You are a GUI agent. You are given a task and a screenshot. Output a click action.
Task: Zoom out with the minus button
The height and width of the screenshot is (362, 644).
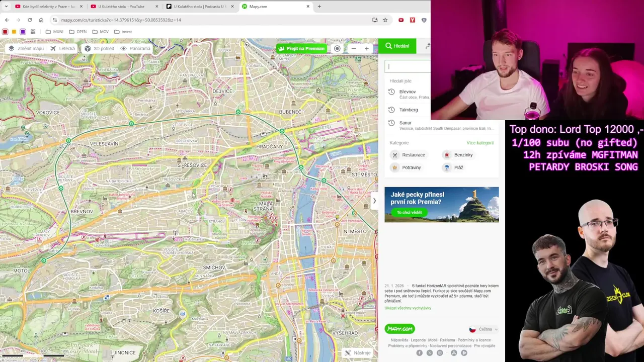(354, 49)
